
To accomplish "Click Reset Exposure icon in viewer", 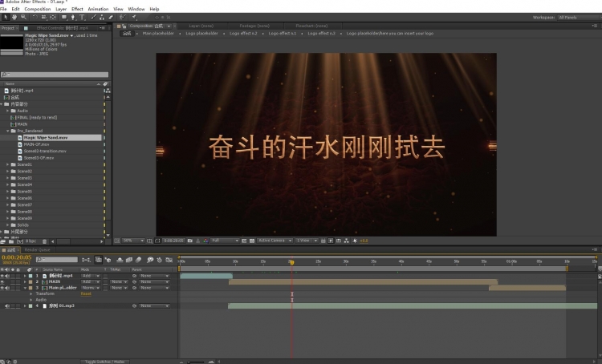I will pos(355,241).
